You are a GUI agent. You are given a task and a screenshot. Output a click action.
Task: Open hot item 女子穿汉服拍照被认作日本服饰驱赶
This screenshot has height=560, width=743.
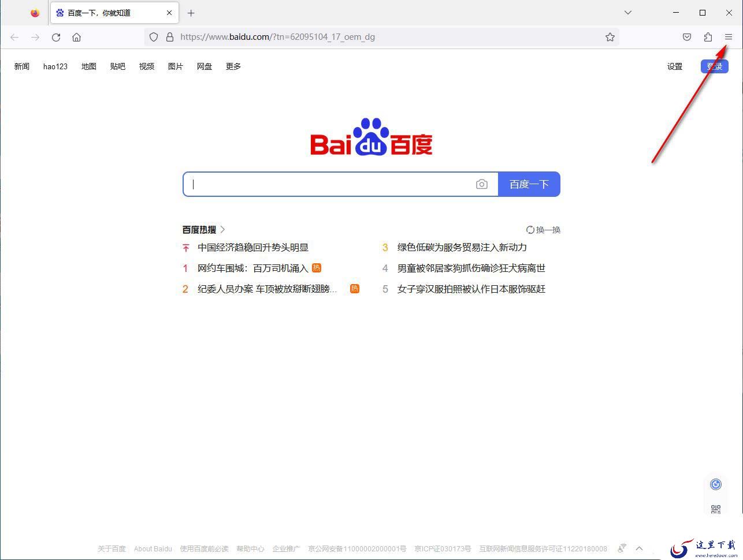471,289
